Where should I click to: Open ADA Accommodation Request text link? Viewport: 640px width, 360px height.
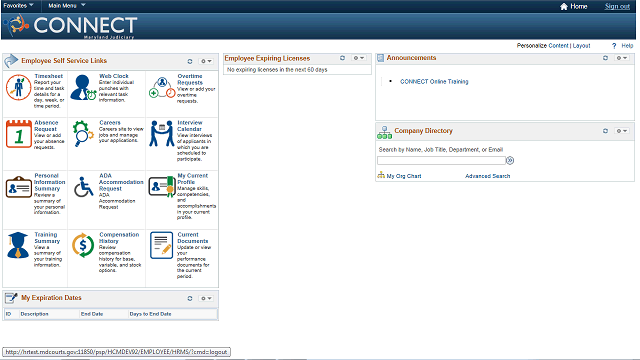pos(121,182)
